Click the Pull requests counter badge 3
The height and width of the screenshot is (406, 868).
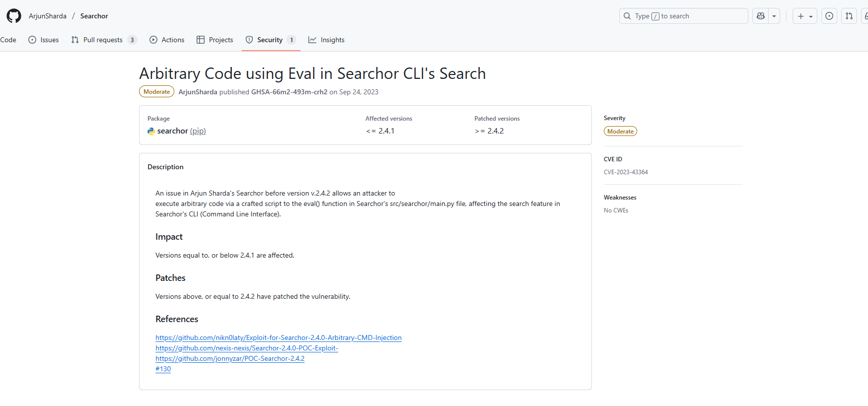(x=132, y=40)
